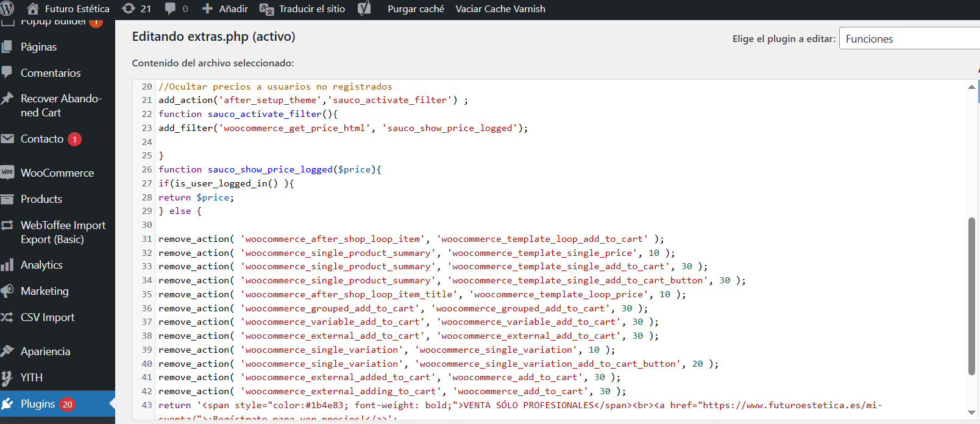
Task: Click the Añadir plus icon
Action: coord(207,9)
